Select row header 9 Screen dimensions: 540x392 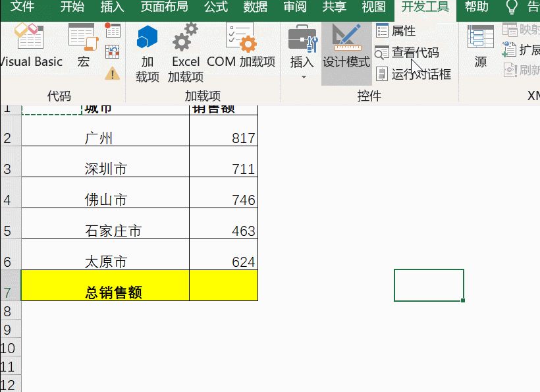coord(11,329)
